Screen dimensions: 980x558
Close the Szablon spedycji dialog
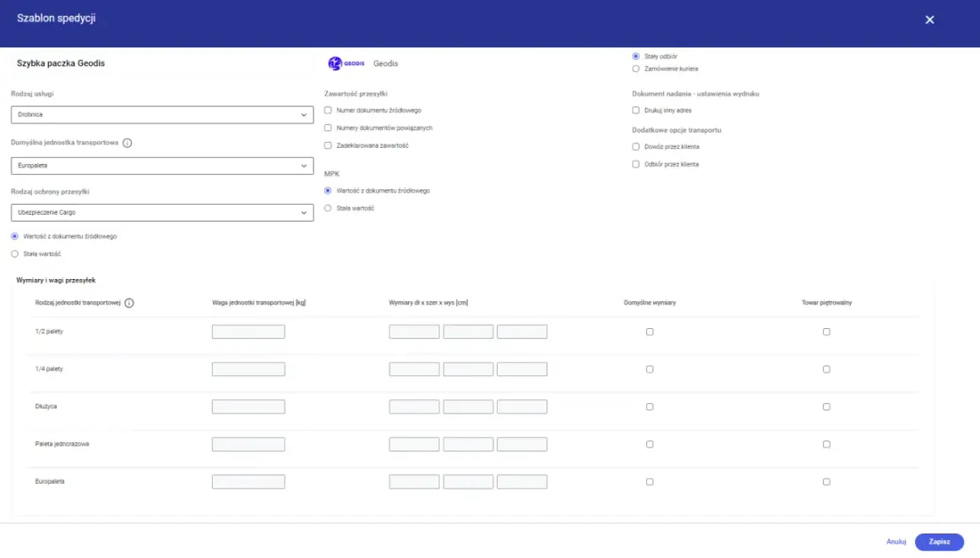(x=929, y=20)
